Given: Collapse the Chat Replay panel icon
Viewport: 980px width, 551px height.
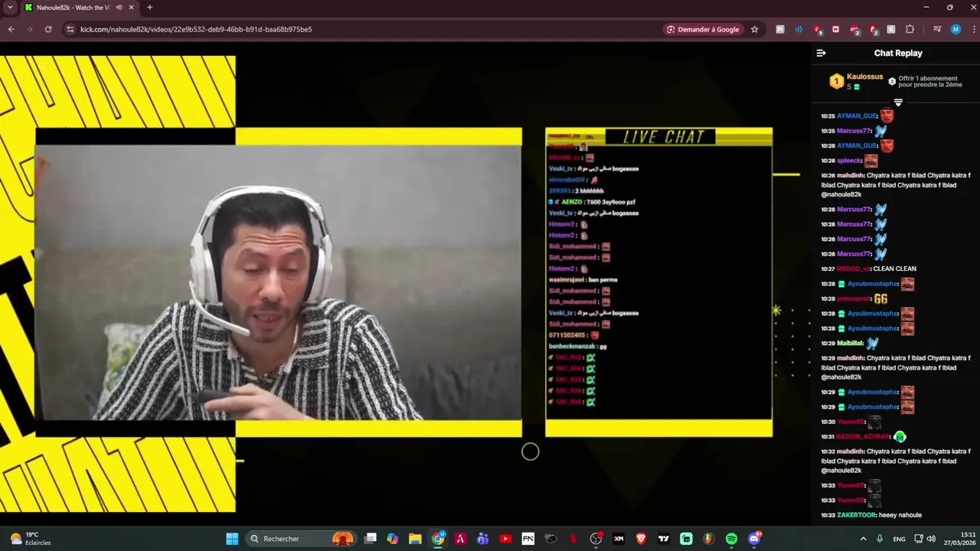Looking at the screenshot, I should click(821, 53).
